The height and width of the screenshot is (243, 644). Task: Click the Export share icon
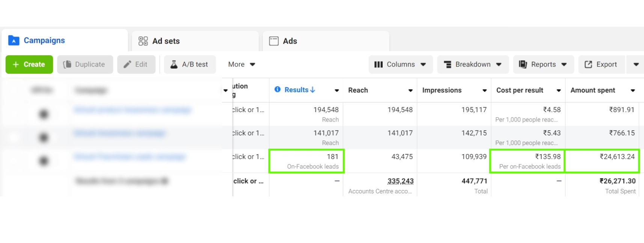[x=588, y=64]
